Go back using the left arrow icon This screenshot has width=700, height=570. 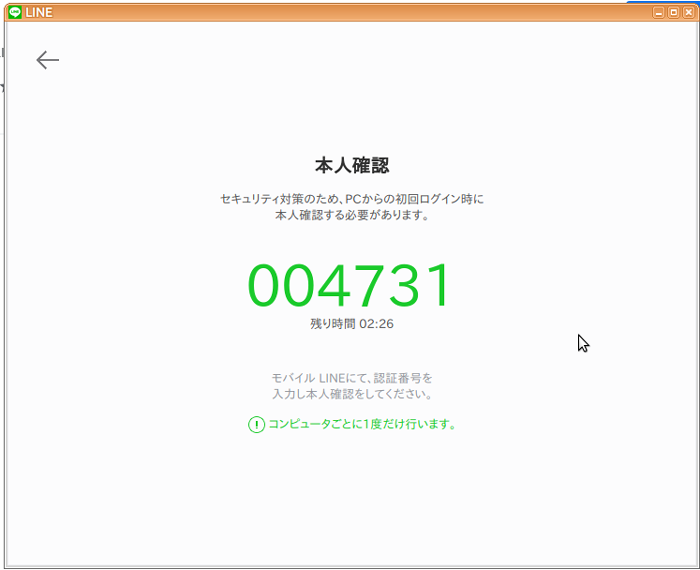pos(47,60)
